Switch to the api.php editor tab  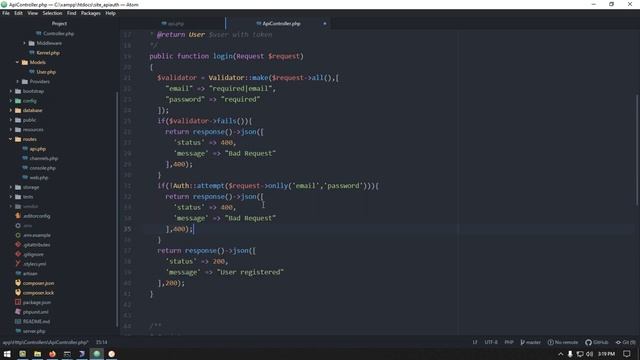173,24
